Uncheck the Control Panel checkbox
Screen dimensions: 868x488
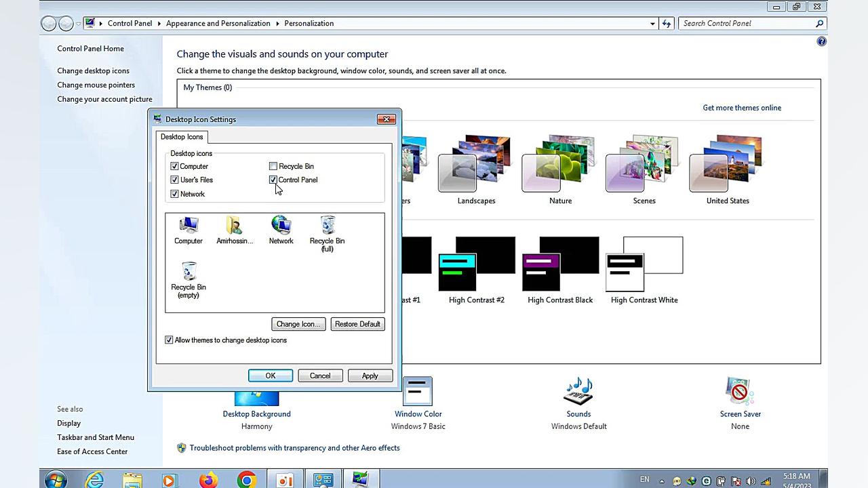pos(273,180)
